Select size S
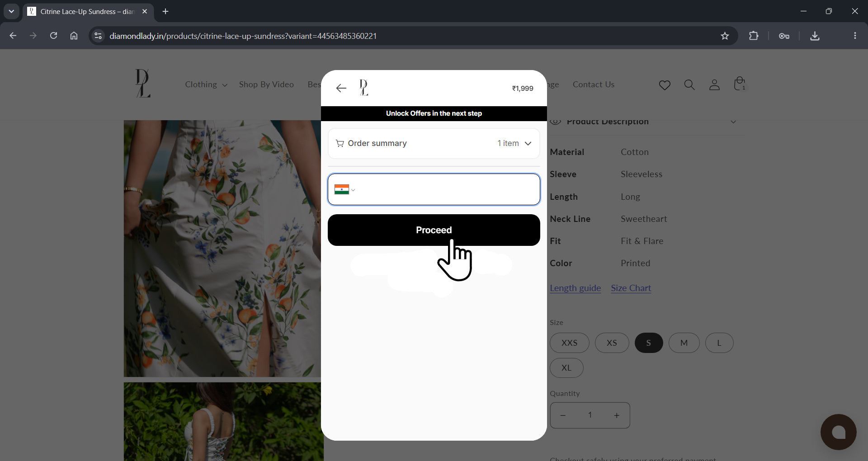 point(648,343)
